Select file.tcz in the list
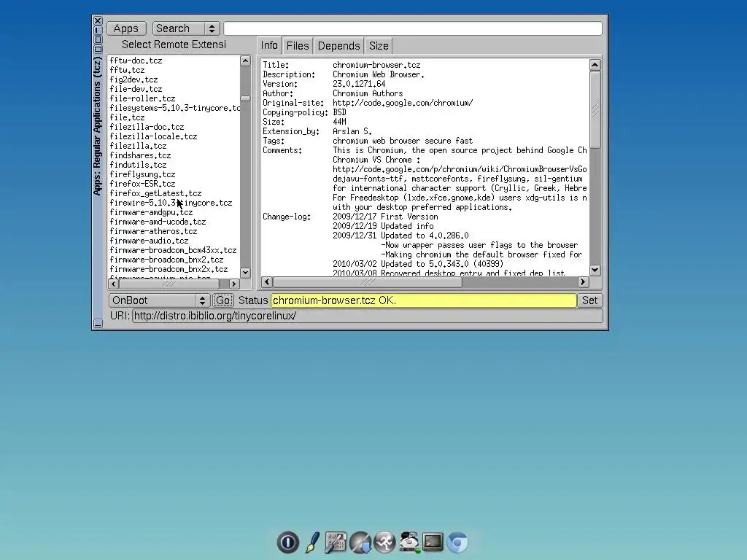This screenshot has width=747, height=560. tap(127, 117)
